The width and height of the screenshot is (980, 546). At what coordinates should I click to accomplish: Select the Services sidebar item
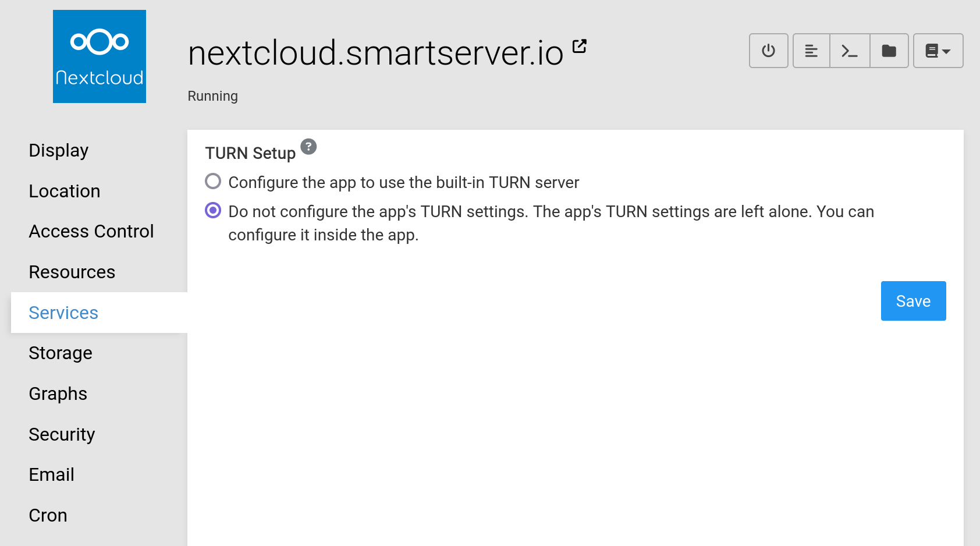point(63,313)
